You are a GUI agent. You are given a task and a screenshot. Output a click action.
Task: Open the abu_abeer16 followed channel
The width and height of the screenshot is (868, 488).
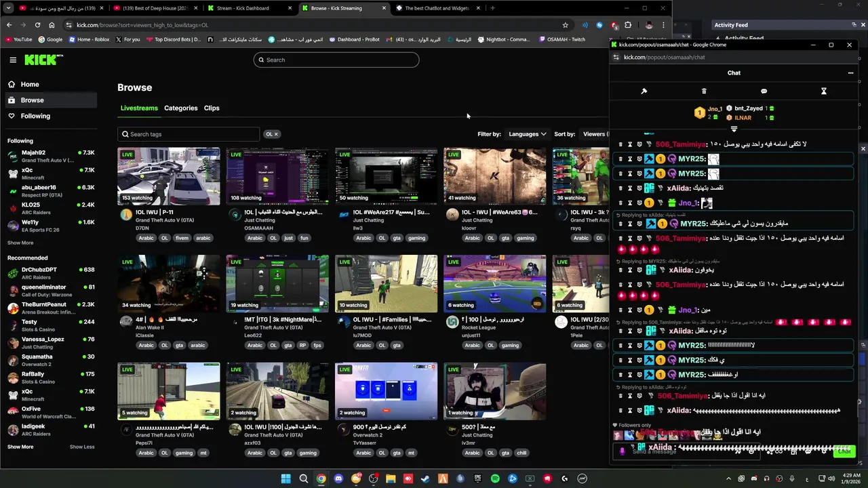point(51,191)
